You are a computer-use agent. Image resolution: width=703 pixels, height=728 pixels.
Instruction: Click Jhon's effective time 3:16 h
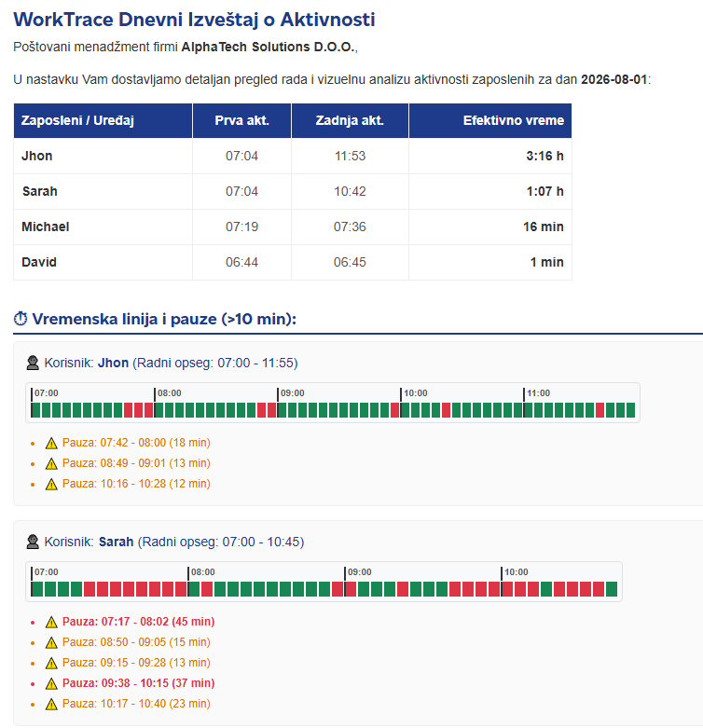click(545, 156)
